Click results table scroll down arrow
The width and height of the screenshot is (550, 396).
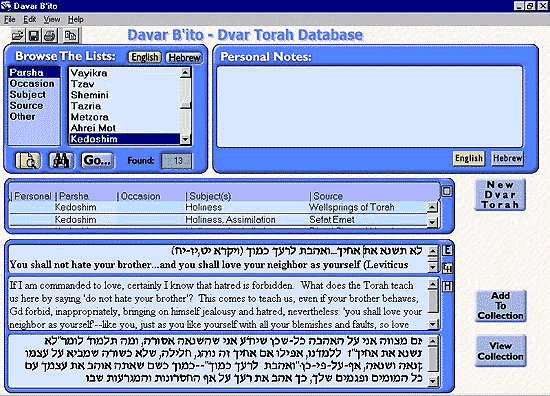[432, 222]
